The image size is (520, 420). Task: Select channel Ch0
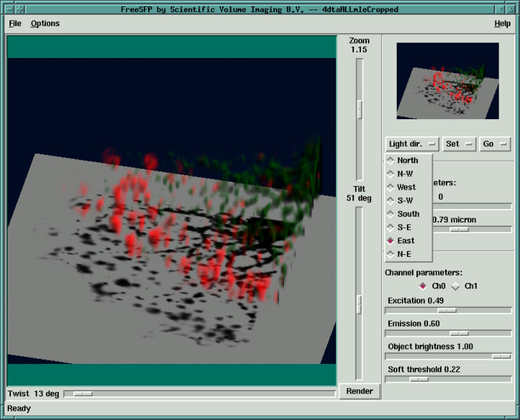pyautogui.click(x=432, y=286)
